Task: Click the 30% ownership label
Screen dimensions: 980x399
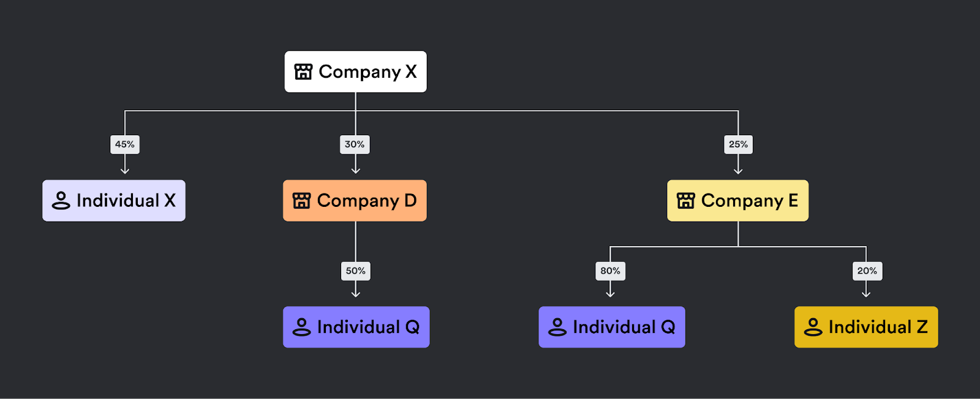Action: (x=355, y=144)
